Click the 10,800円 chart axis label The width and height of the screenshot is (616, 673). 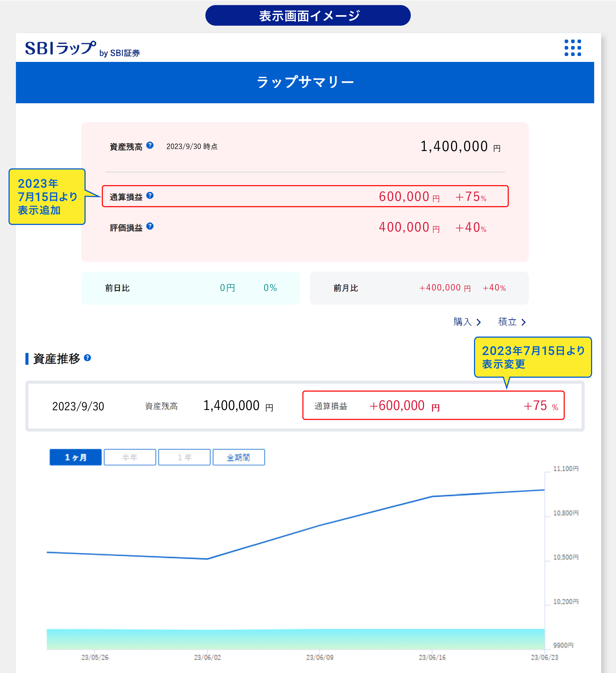click(x=566, y=513)
